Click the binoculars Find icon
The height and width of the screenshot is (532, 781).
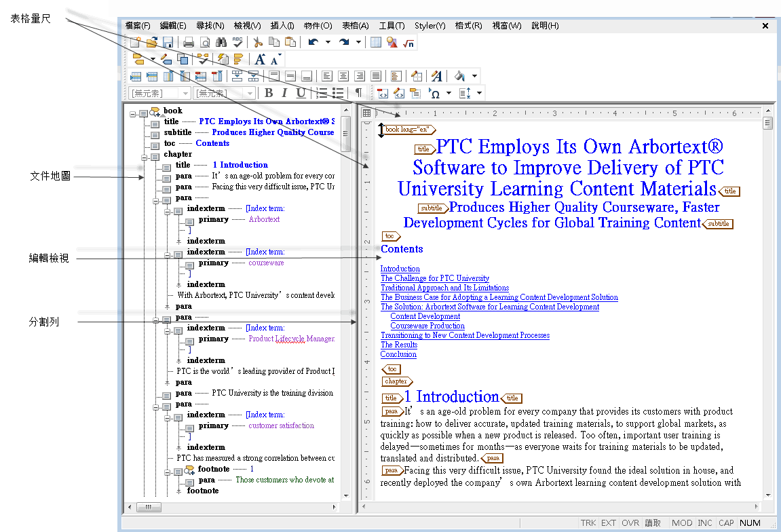point(221,42)
